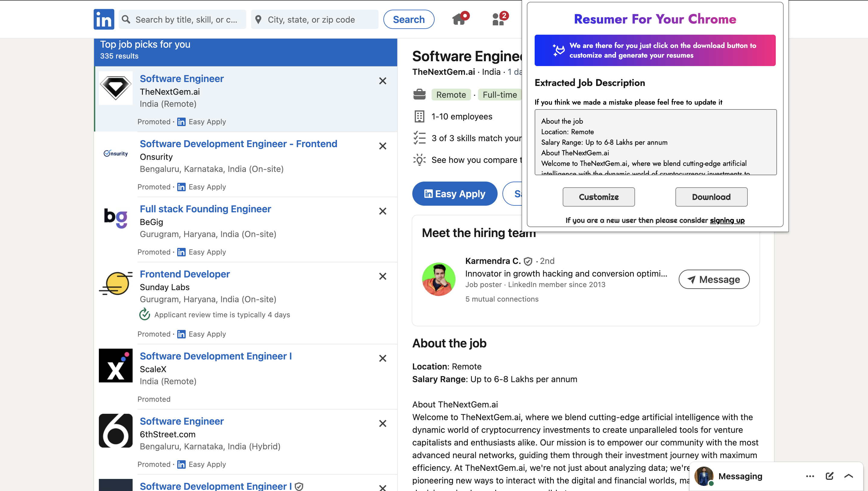The width and height of the screenshot is (868, 491).
Task: Open Messaging options three-dots menu
Action: click(x=810, y=476)
